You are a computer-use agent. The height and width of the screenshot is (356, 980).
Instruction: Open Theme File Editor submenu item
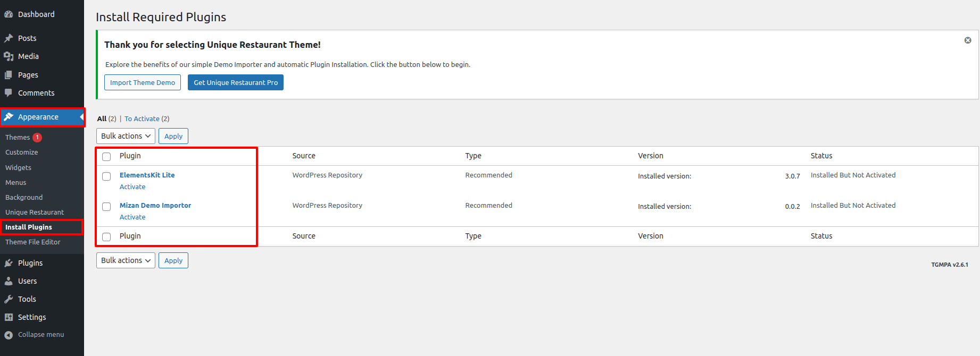[33, 242]
